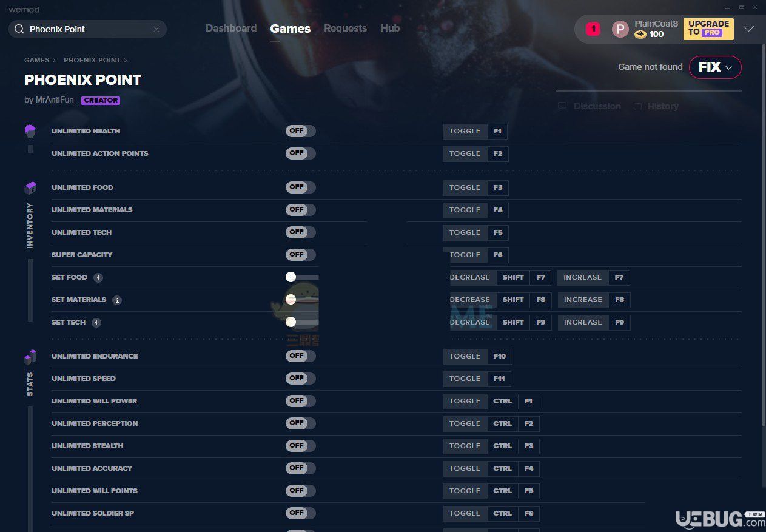Image resolution: width=766 pixels, height=532 pixels.
Task: Click chevron after PHOENIX POINT breadcrumb
Action: click(x=126, y=61)
